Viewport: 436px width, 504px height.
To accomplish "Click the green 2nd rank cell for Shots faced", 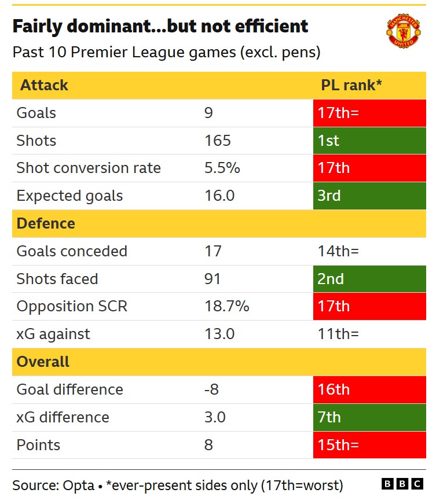I will point(369,279).
